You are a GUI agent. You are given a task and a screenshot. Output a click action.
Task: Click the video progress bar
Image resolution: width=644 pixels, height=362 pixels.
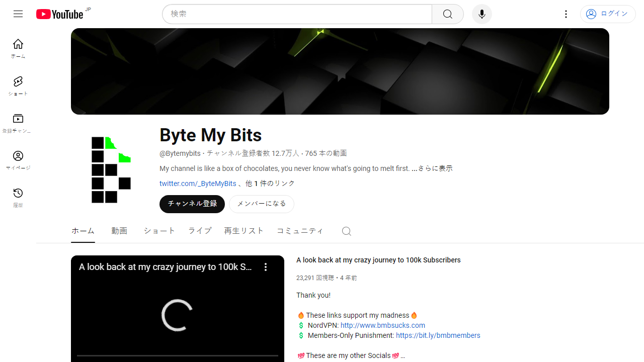(x=177, y=355)
